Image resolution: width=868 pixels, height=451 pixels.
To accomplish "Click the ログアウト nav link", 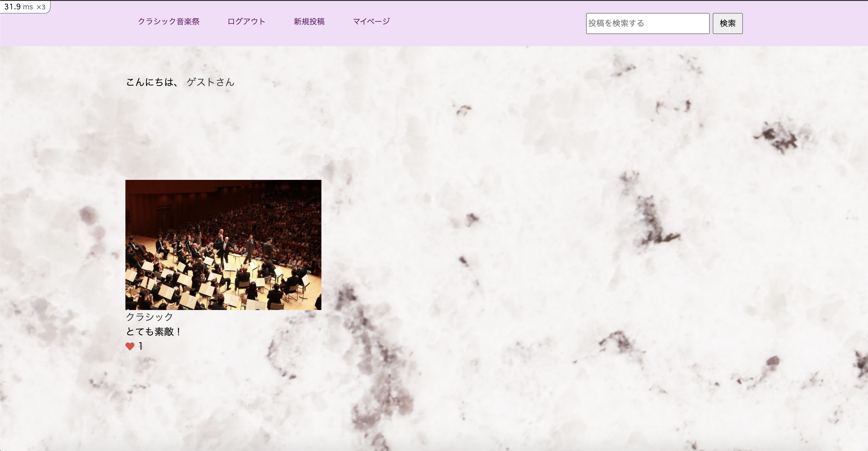I will click(x=246, y=22).
